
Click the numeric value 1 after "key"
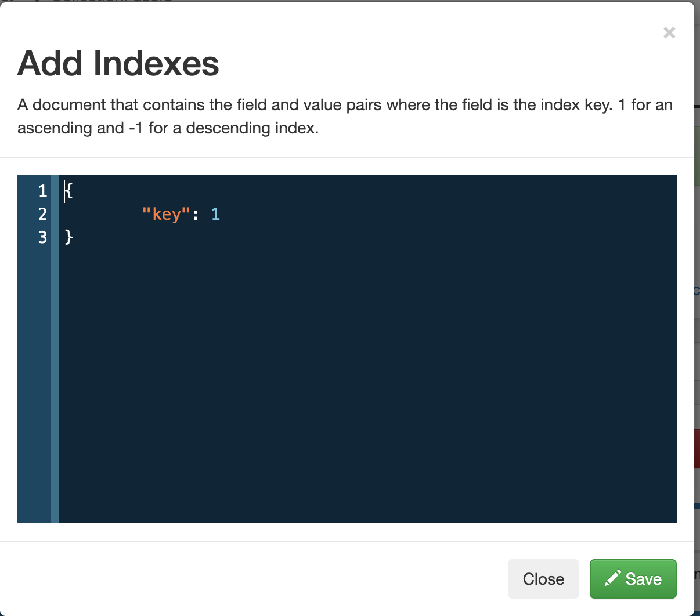click(x=216, y=215)
